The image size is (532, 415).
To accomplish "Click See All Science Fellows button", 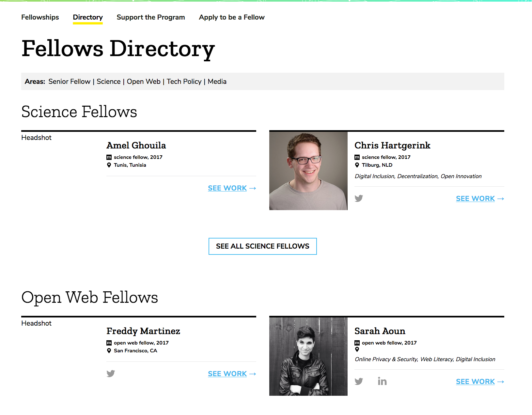I will 263,246.
